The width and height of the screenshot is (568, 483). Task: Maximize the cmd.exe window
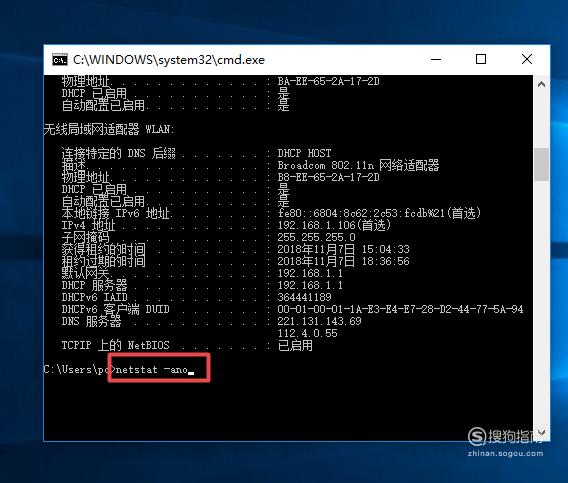click(481, 59)
